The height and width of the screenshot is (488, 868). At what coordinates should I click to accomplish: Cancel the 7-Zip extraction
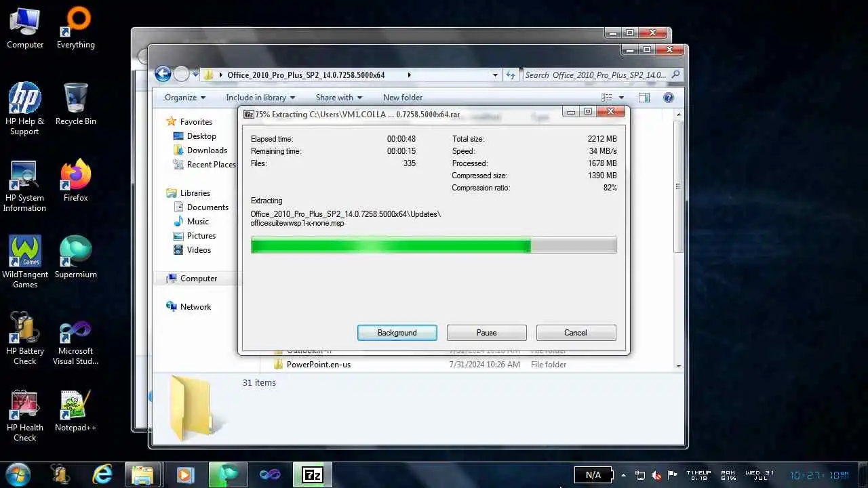point(576,333)
